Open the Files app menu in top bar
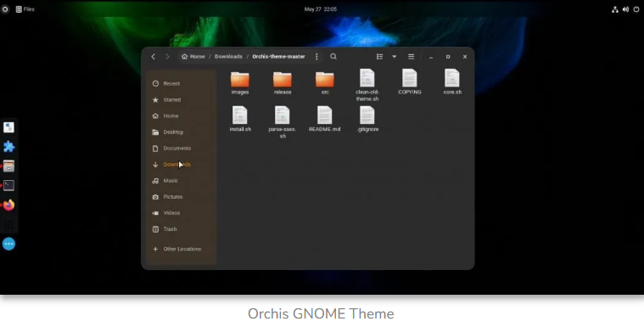The image size is (644, 327). click(x=25, y=9)
